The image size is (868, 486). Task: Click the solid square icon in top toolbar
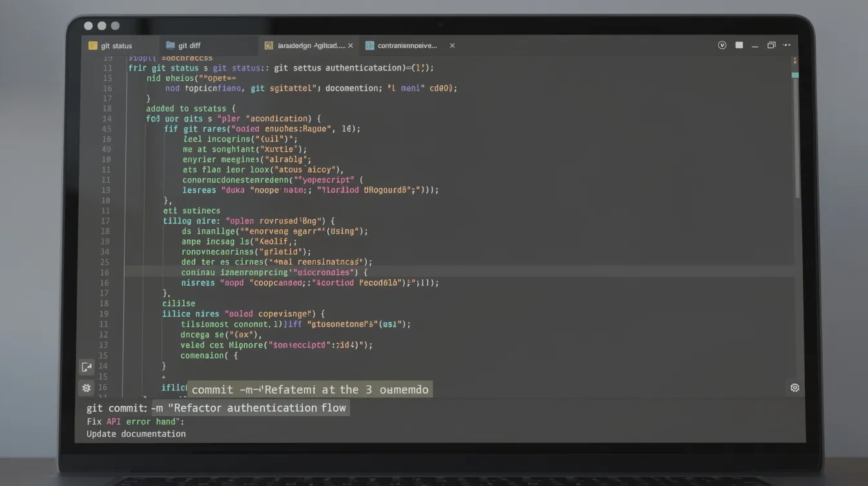[739, 45]
